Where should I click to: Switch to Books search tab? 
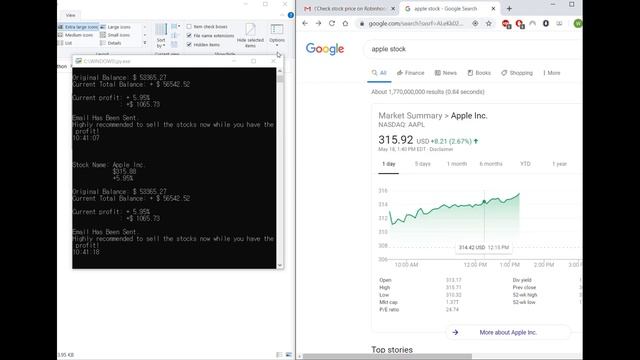479,73
